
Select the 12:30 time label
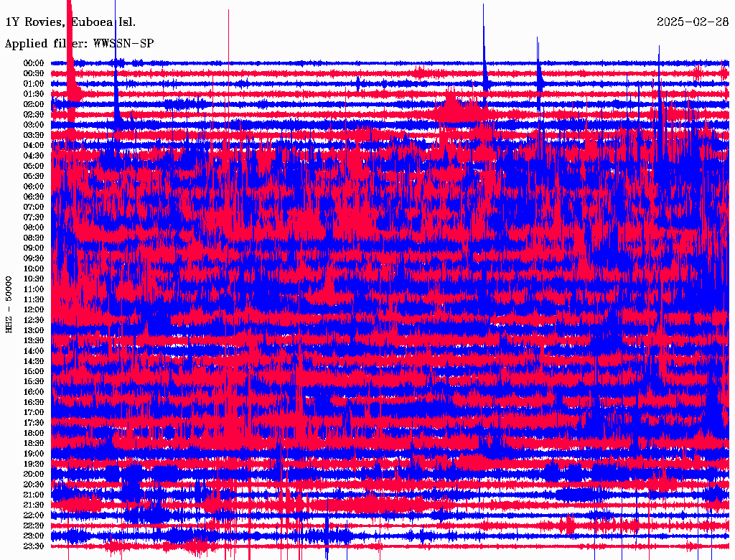pos(34,320)
